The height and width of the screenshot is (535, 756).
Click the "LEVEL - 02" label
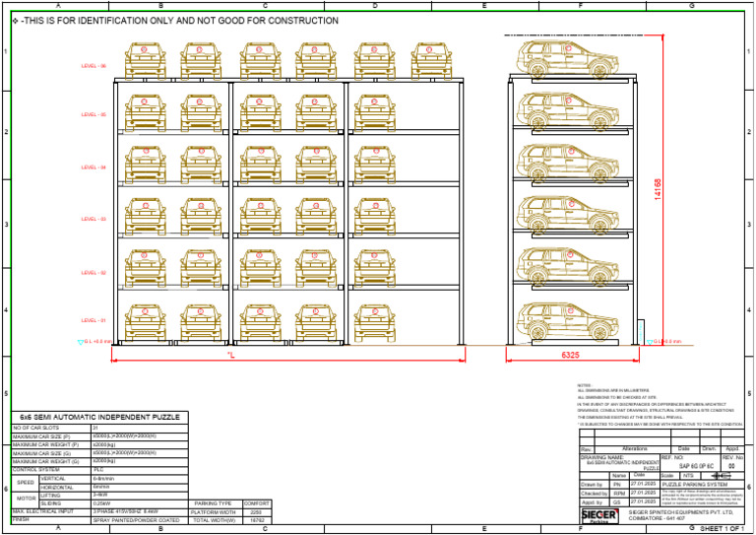94,273
